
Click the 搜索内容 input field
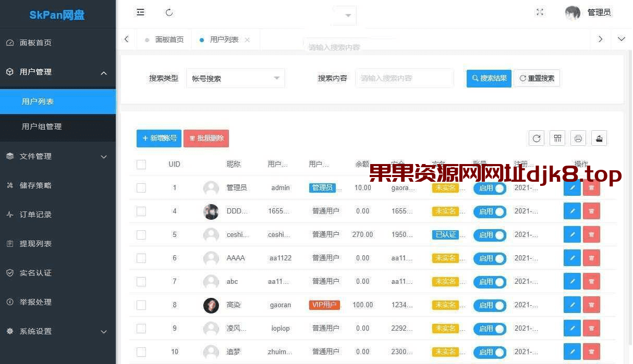[x=405, y=78]
